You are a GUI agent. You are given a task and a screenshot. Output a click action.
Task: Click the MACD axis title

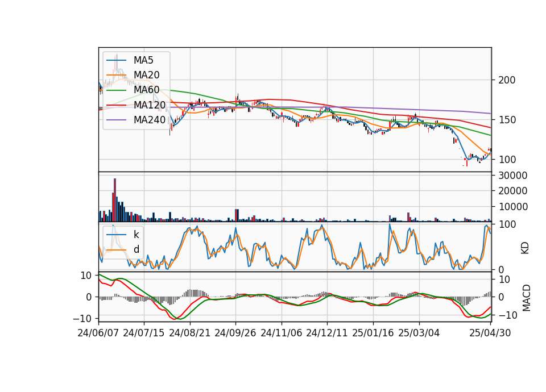click(x=527, y=298)
